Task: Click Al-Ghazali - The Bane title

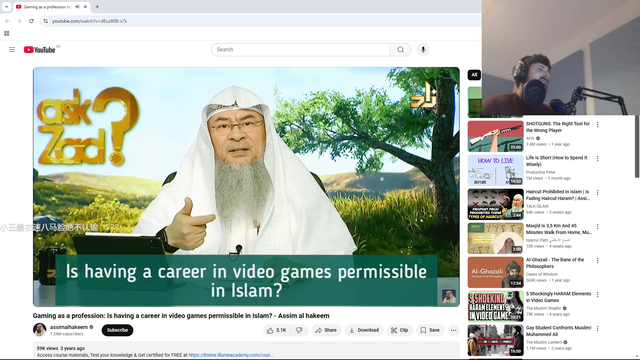Action: [x=555, y=263]
